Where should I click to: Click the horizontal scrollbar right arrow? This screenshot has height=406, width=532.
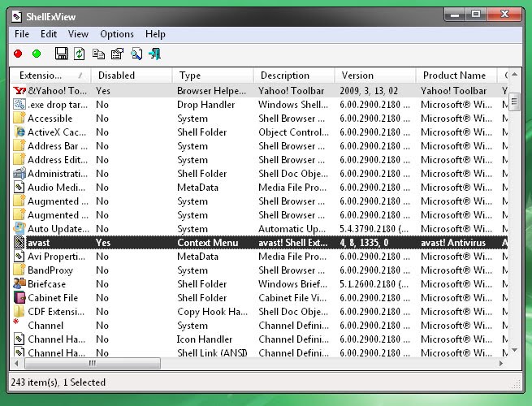click(x=501, y=363)
